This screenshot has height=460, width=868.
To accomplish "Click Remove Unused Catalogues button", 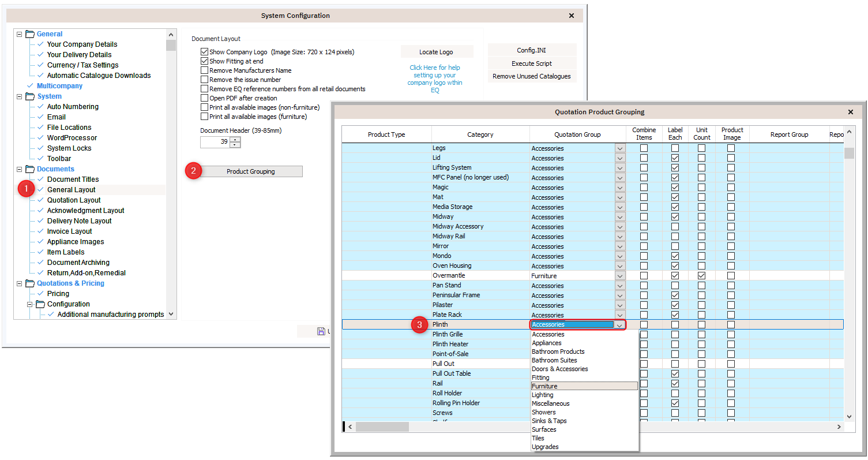I will tap(532, 76).
